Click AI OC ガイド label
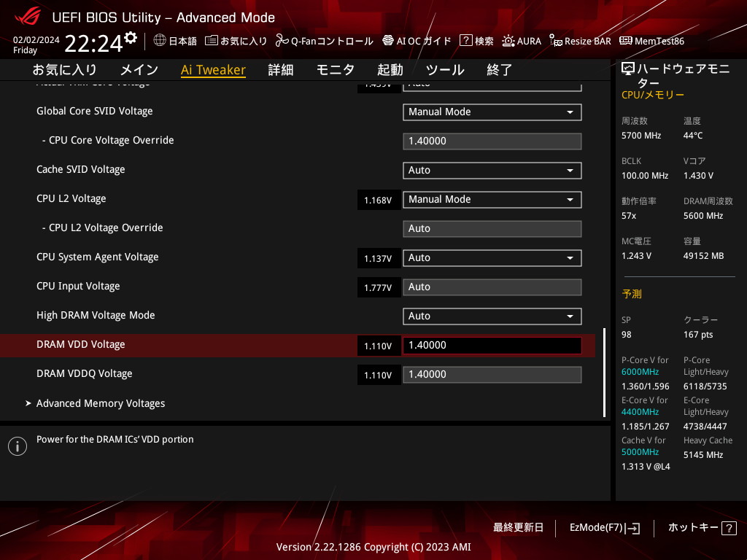 (x=424, y=42)
